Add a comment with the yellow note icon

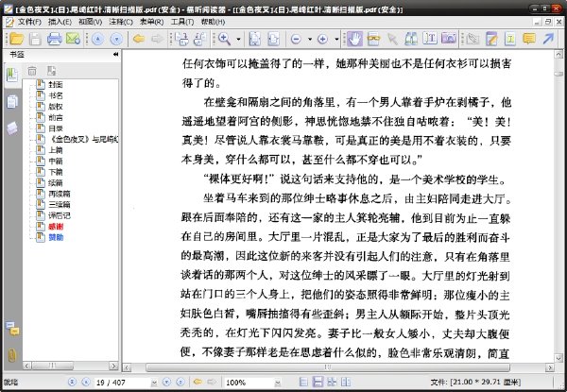pos(529,39)
